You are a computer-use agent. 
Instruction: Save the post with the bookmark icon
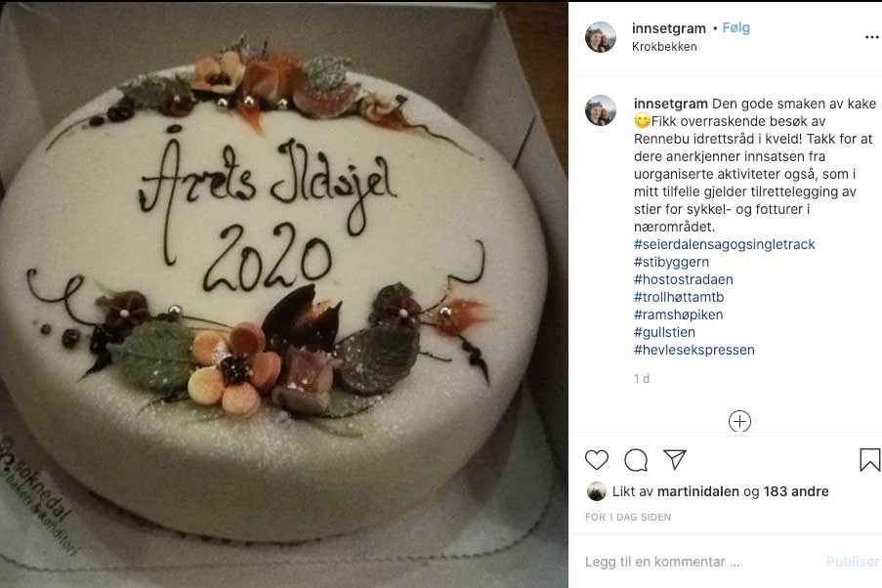point(869,460)
